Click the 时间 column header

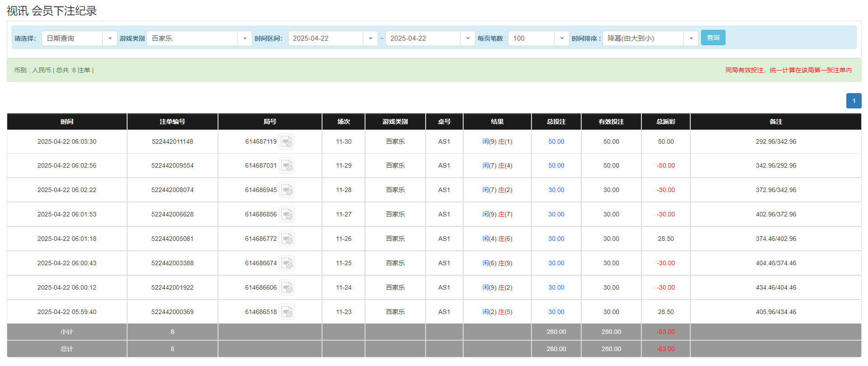[67, 122]
